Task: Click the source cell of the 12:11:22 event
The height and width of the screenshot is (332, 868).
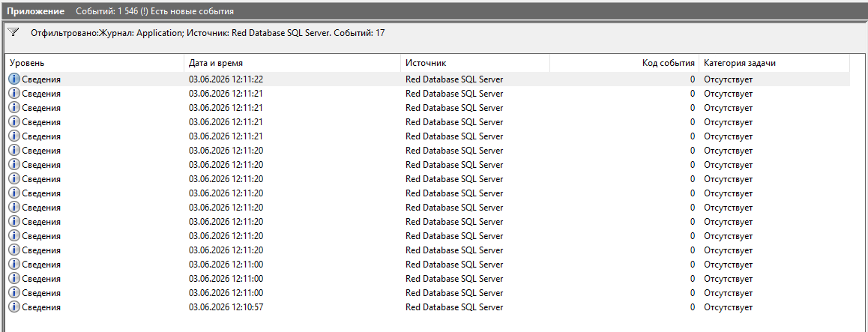Action: click(x=454, y=79)
